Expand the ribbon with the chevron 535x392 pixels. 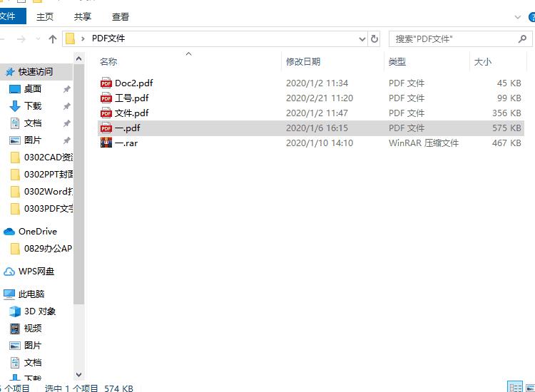tap(517, 17)
